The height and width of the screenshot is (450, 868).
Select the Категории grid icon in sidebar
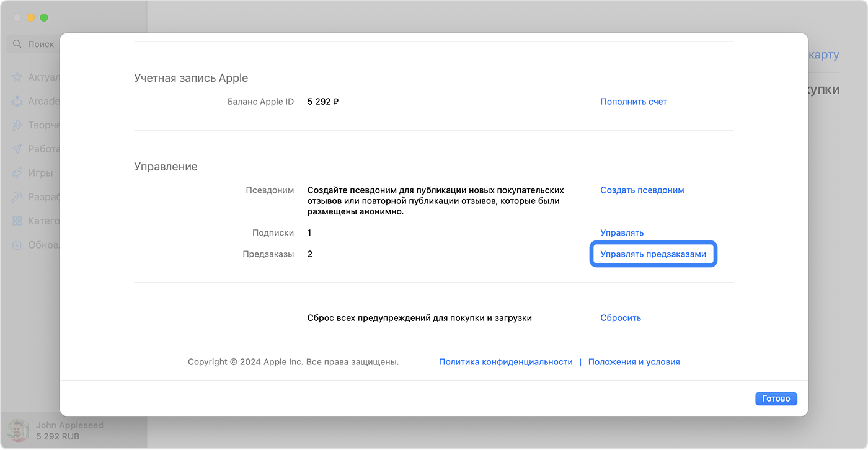[17, 221]
